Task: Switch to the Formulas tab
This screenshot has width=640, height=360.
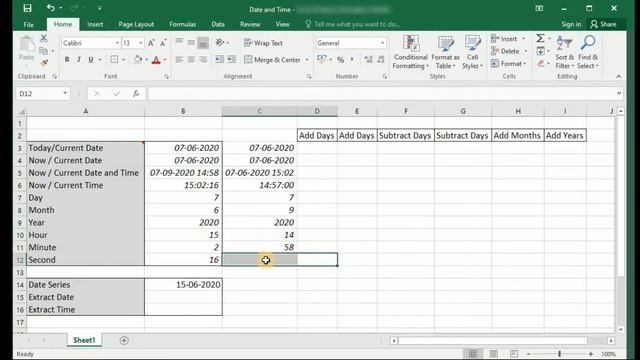Action: [182, 24]
